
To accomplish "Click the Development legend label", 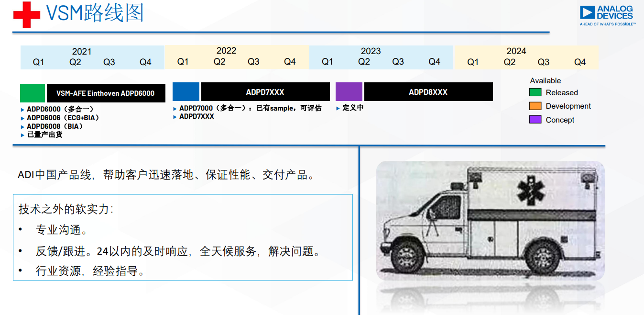I will (x=568, y=106).
